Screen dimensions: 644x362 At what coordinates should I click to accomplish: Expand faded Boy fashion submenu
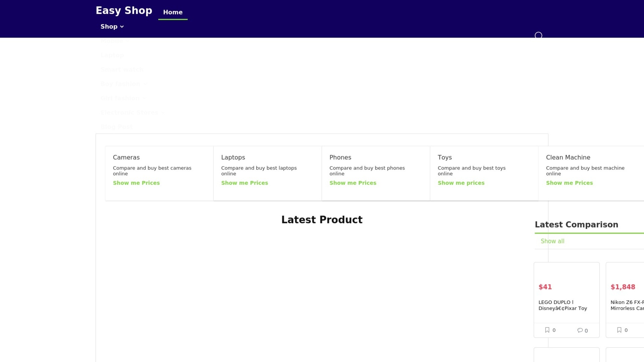(x=123, y=84)
